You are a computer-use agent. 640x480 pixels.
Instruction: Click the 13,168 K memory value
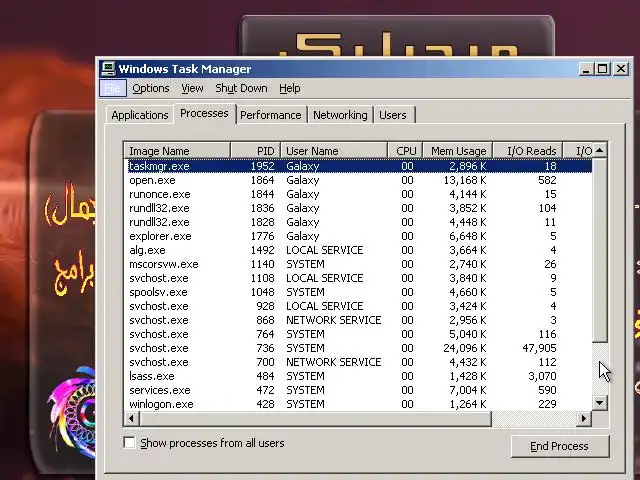coord(465,180)
